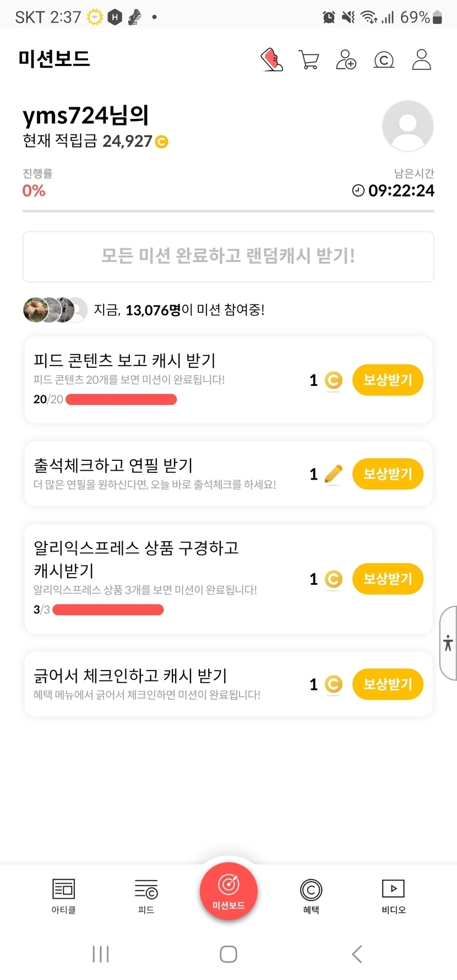This screenshot has width=457, height=980.
Task: Claim reward for scratch check-in mission
Action: (388, 684)
